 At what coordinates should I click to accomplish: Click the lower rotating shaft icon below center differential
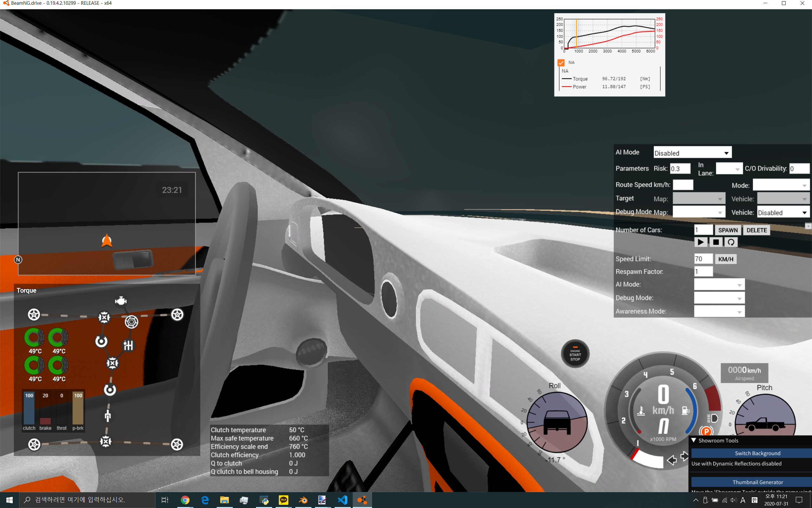click(110, 390)
